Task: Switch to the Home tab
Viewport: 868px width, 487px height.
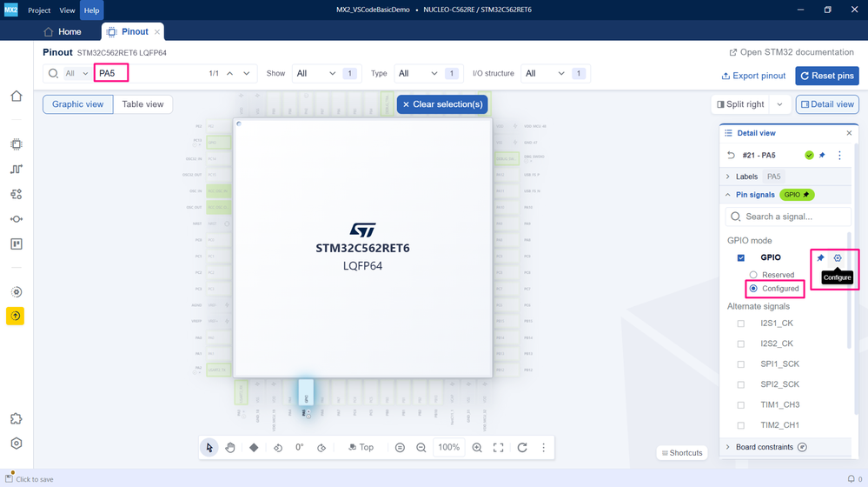Action: point(63,31)
